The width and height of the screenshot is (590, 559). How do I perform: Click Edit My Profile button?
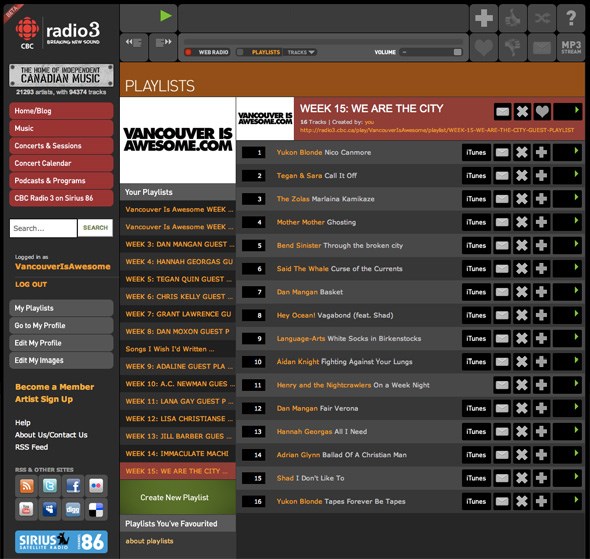[61, 343]
